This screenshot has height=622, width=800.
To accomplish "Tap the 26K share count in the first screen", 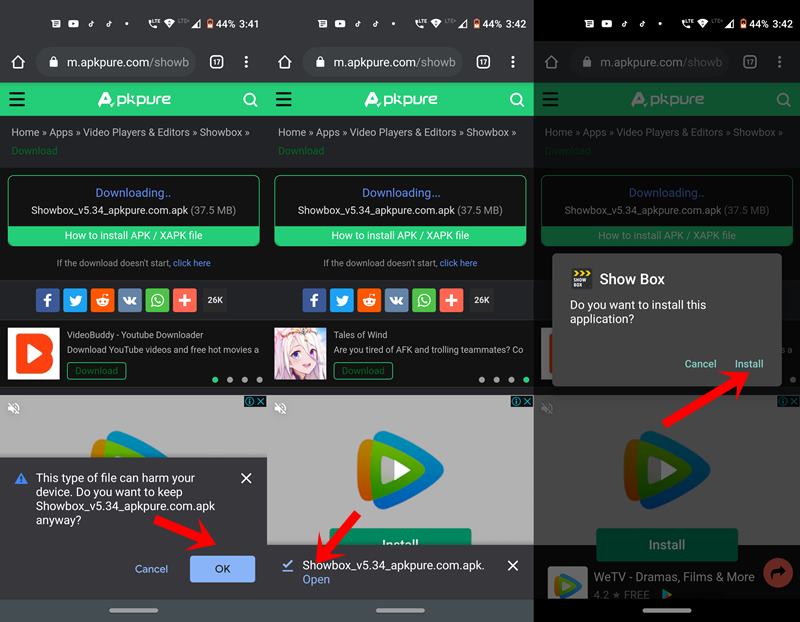I will click(x=215, y=300).
